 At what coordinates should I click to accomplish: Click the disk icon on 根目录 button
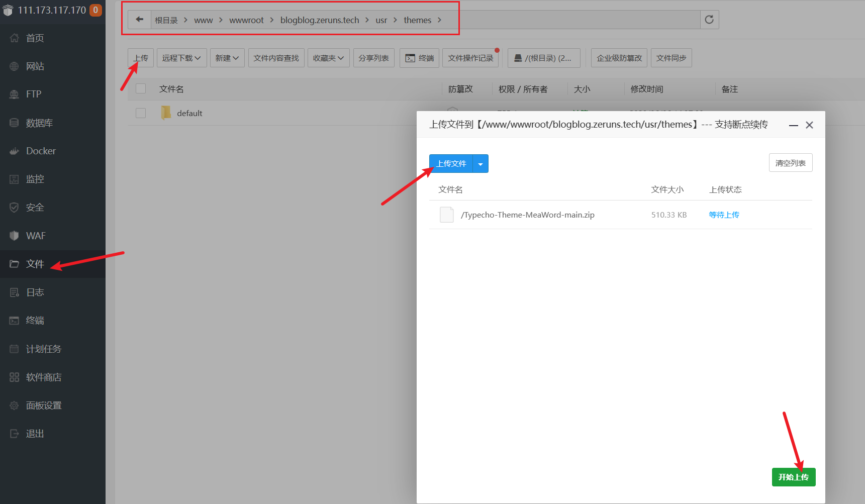coord(518,58)
